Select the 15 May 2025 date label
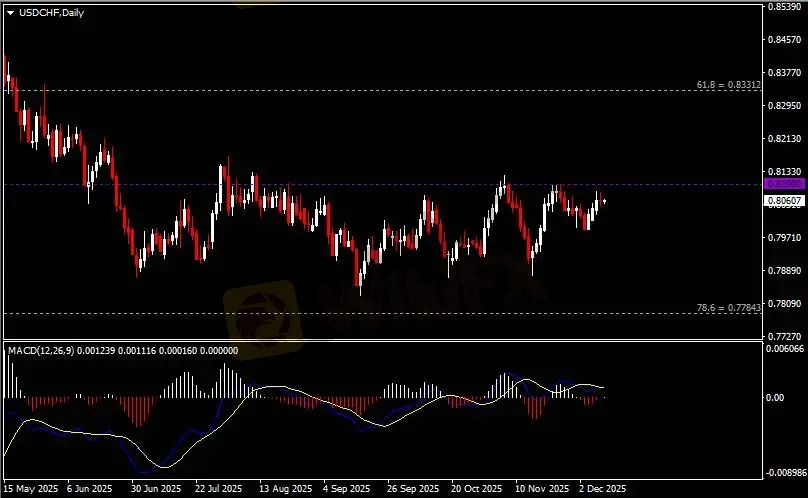The width and height of the screenshot is (808, 498). tap(30, 490)
